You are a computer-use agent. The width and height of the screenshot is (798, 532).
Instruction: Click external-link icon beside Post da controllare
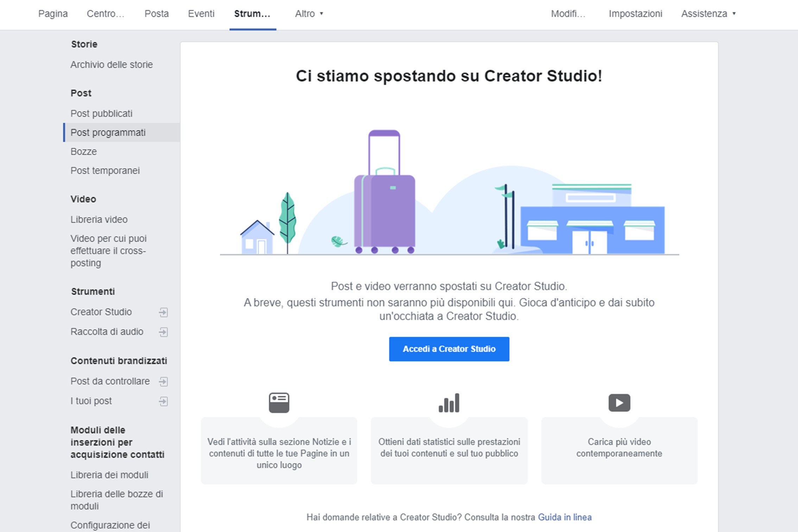[x=163, y=381]
